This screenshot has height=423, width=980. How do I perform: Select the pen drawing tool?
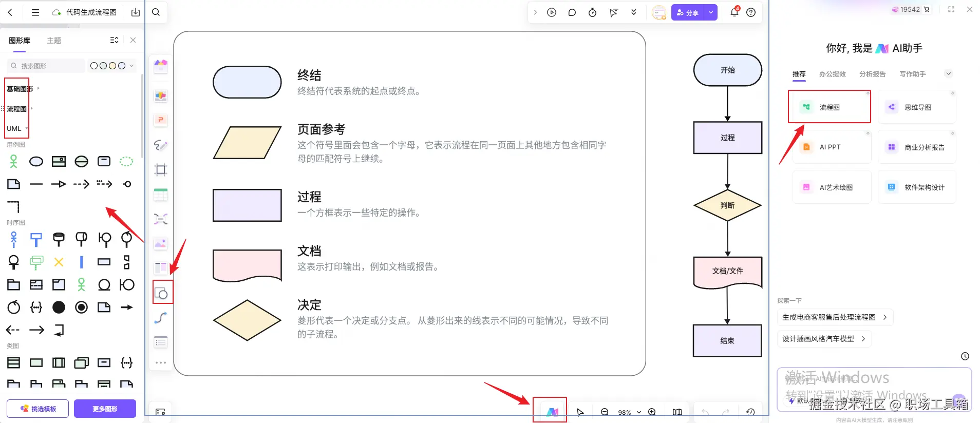coord(161,145)
